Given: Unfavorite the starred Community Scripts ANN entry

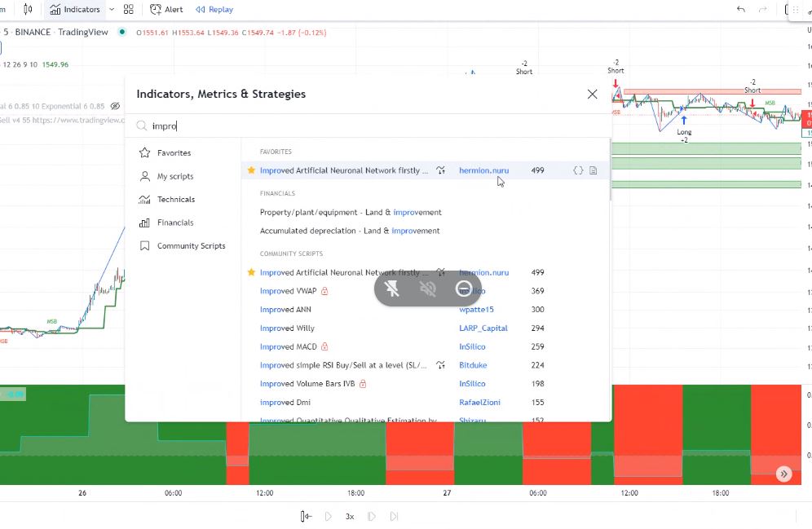Looking at the screenshot, I should (x=251, y=272).
